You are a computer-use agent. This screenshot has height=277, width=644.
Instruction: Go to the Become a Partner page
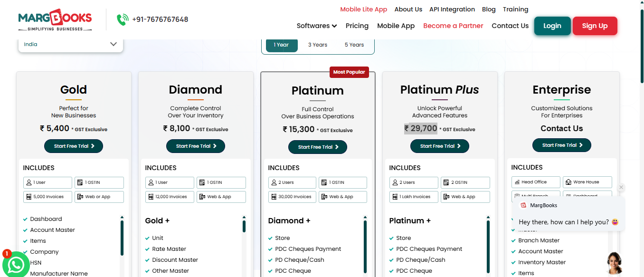click(453, 26)
